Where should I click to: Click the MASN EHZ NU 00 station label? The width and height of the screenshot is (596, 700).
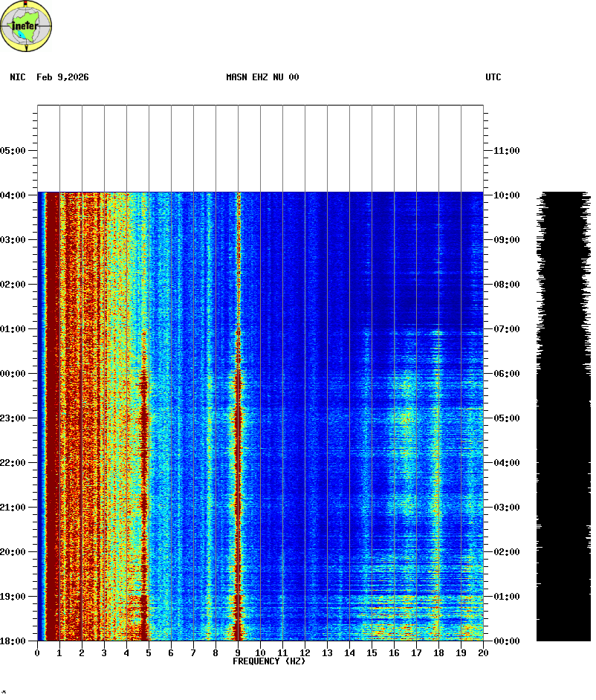coord(262,77)
